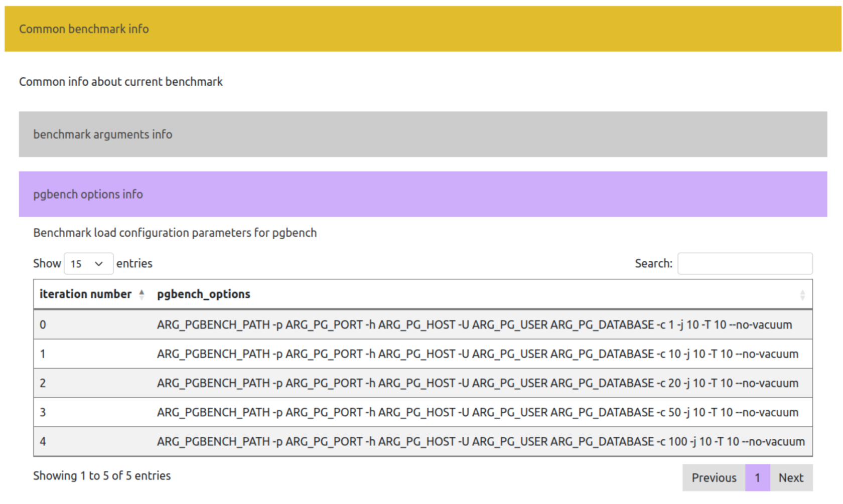Select page 1 in pagination
843x504 pixels.
point(757,478)
